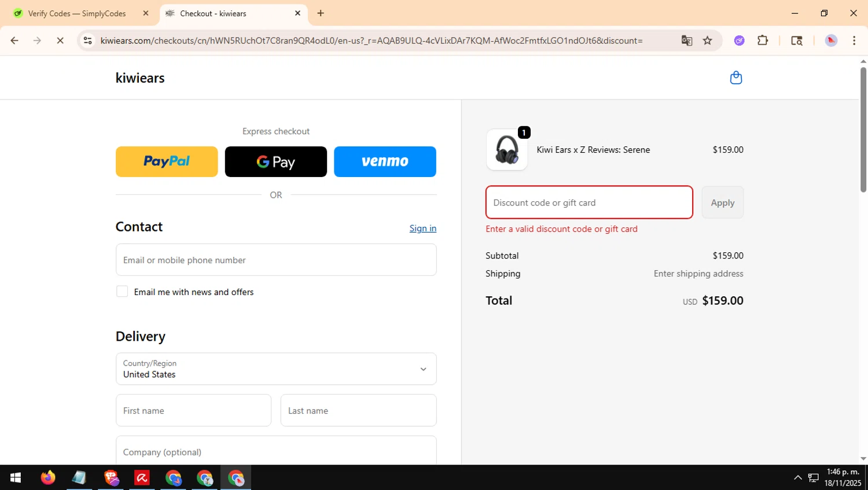Open Windows Start menu
868x490 pixels.
point(16,478)
